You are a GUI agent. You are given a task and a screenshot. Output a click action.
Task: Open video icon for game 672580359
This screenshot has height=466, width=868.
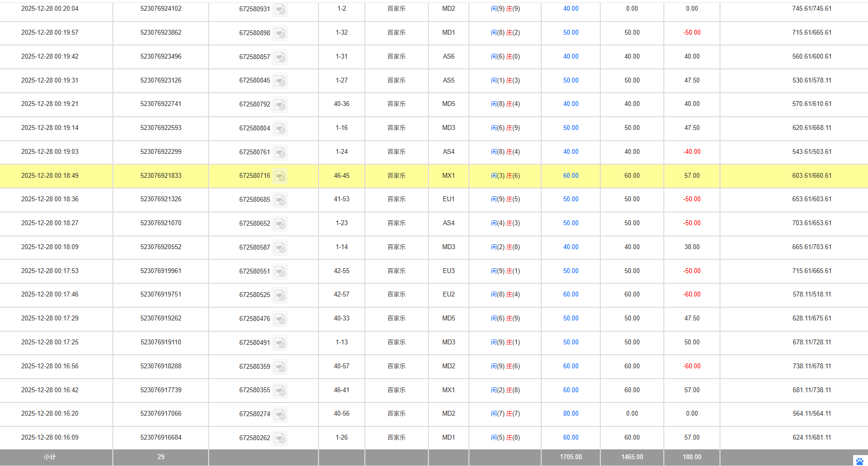(x=280, y=367)
